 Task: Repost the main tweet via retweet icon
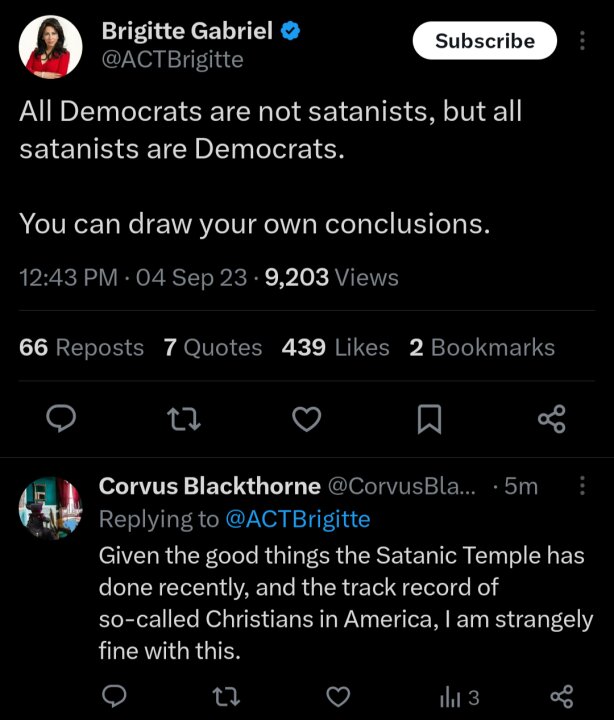(183, 419)
